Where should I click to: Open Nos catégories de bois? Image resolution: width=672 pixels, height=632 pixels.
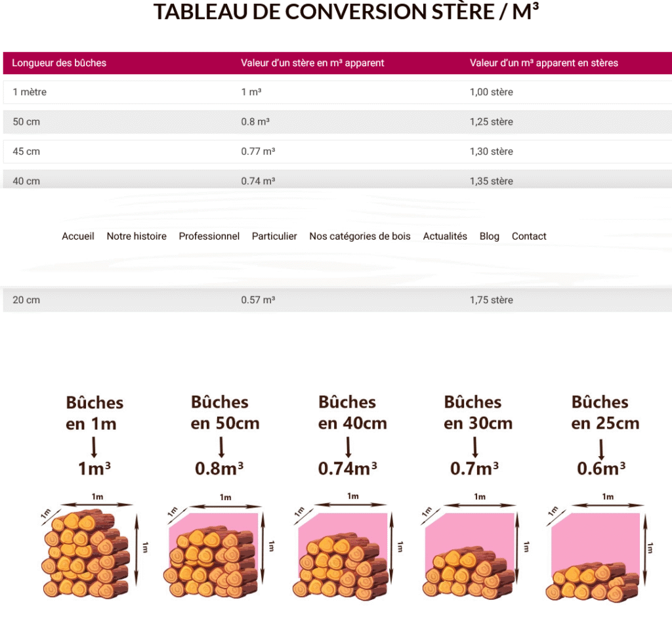(360, 236)
